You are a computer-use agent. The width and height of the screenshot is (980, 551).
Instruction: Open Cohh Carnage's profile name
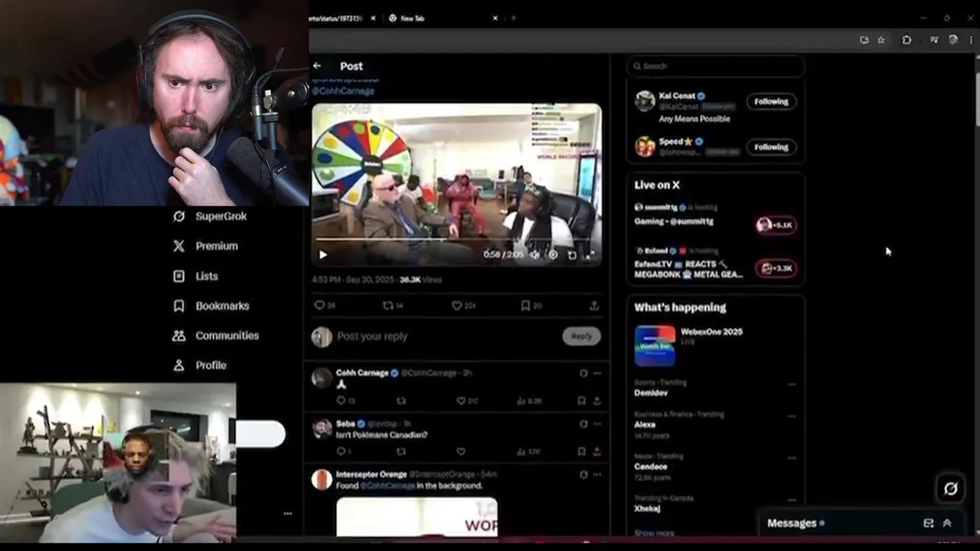point(362,373)
